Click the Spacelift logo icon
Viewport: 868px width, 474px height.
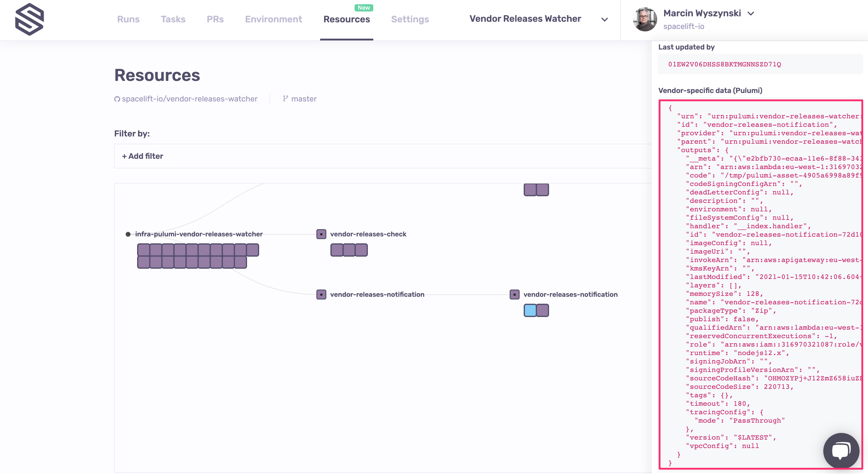pos(30,19)
